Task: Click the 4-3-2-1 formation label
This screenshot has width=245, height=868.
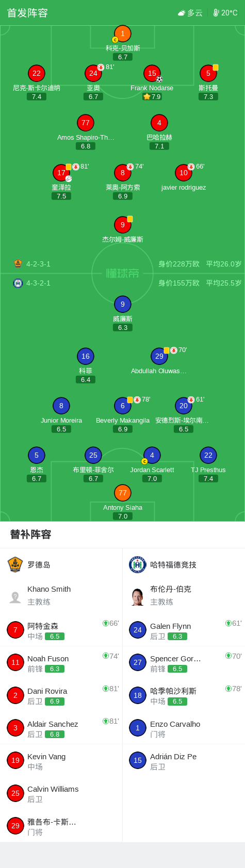Action: click(x=38, y=283)
